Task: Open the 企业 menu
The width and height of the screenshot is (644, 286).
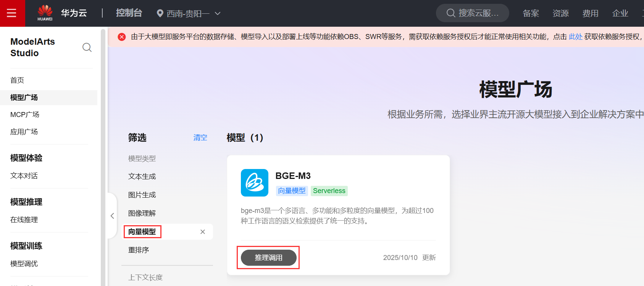Action: point(620,13)
